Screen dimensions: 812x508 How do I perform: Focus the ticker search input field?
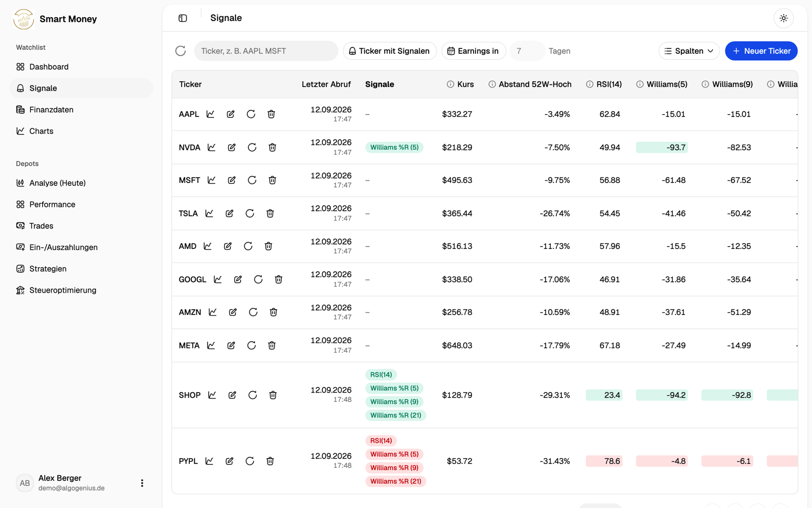[x=266, y=51]
